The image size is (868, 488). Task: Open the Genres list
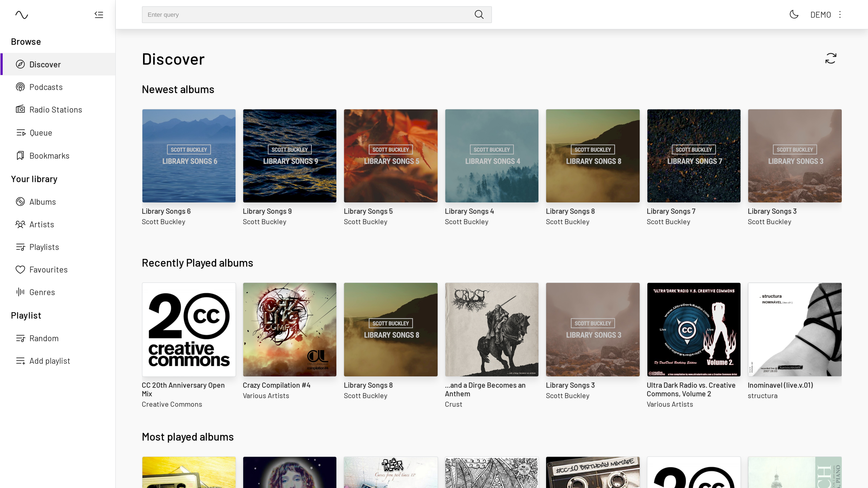[42, 292]
